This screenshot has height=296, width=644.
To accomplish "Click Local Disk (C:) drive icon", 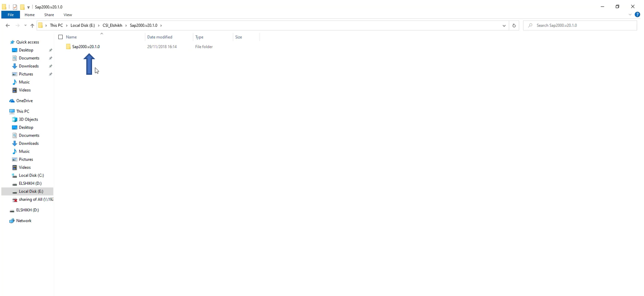I will point(15,175).
